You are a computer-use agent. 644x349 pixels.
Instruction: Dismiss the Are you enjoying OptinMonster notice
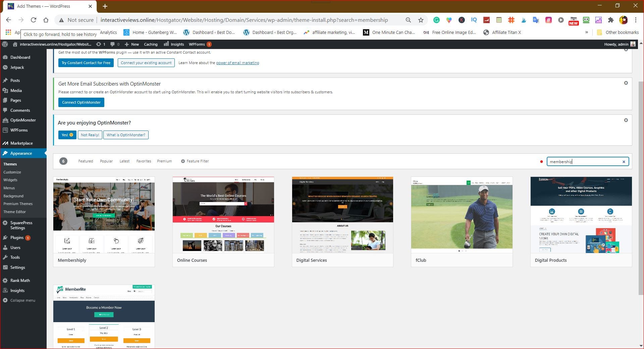626,120
